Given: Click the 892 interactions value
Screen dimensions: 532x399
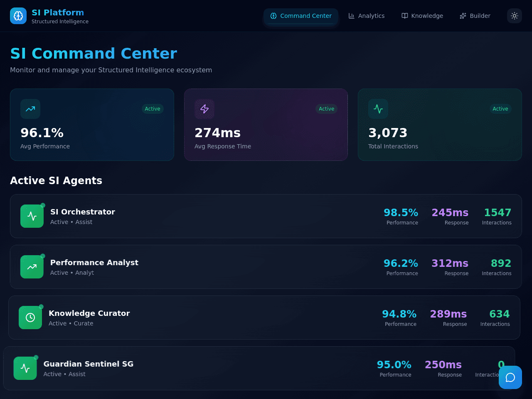Looking at the screenshot, I should pos(501,264).
